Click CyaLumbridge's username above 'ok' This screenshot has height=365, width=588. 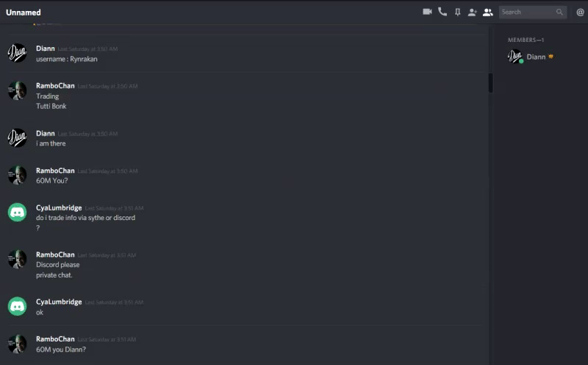59,302
